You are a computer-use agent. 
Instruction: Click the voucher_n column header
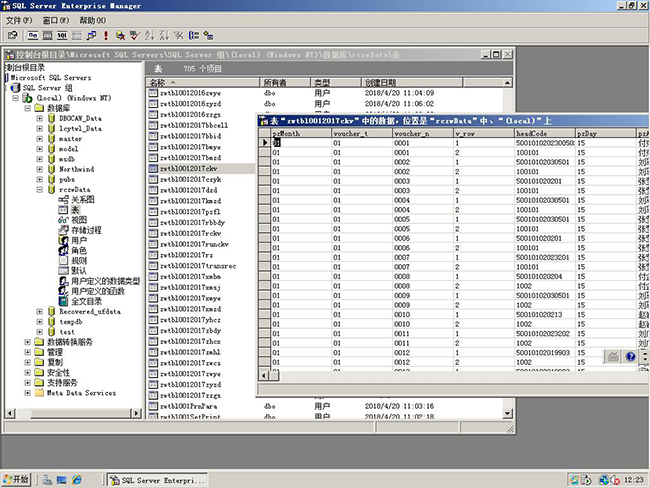coord(423,134)
